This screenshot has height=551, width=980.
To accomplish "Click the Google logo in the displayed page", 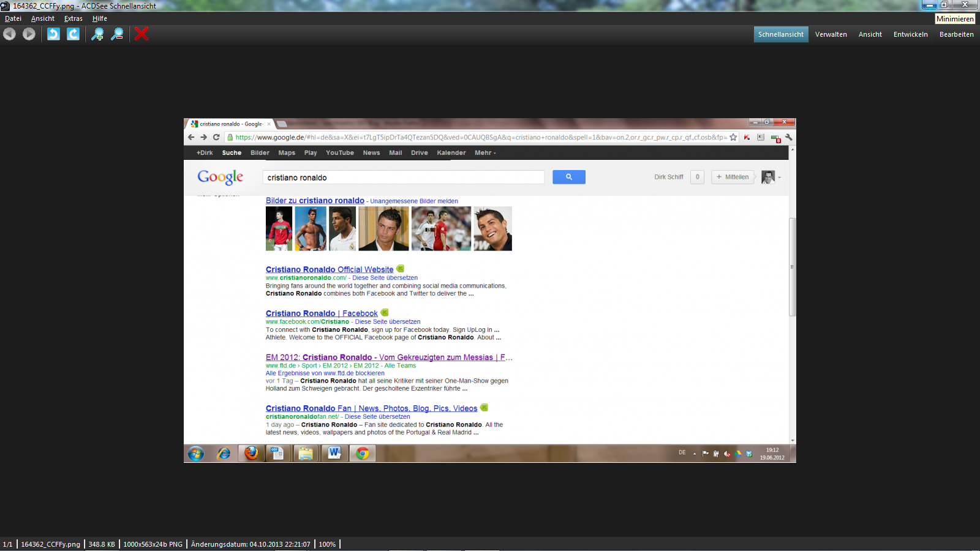I will coord(221,177).
